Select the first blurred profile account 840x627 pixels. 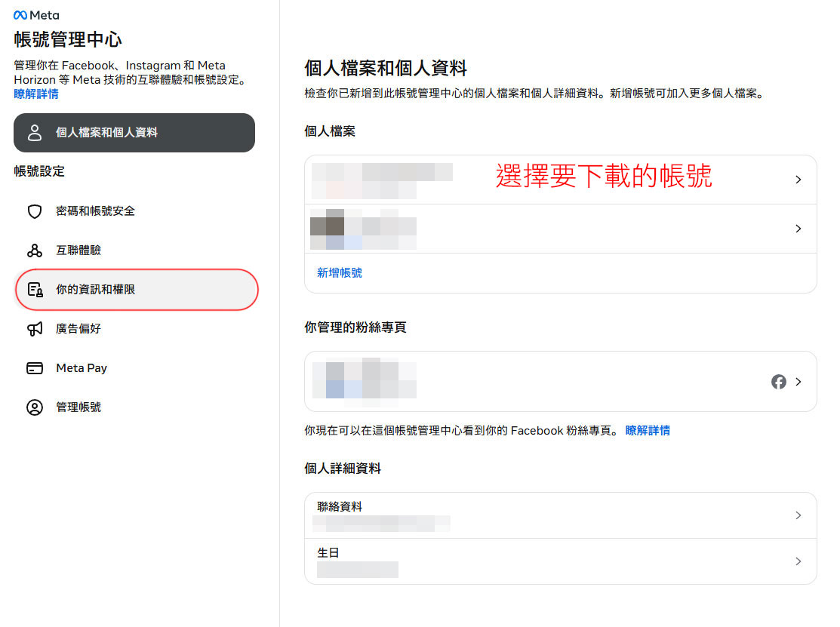560,180
